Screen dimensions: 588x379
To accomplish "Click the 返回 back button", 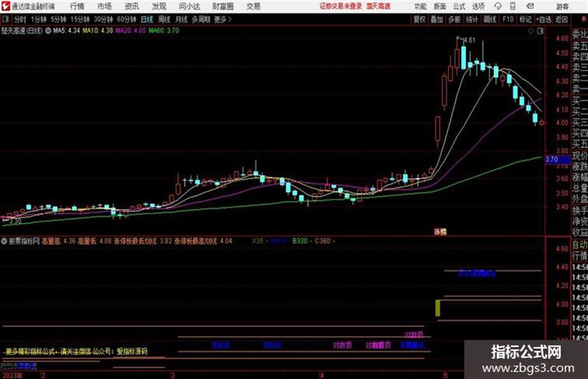I will point(562,19).
